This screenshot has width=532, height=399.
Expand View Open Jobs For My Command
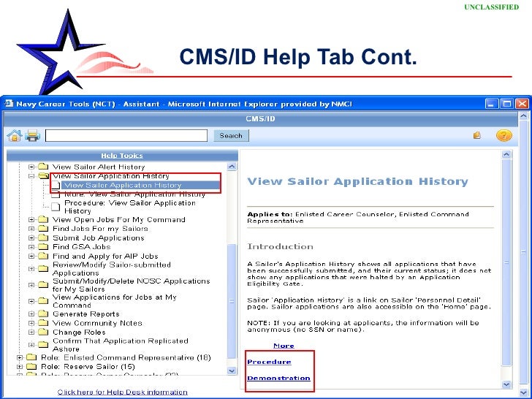[31, 219]
